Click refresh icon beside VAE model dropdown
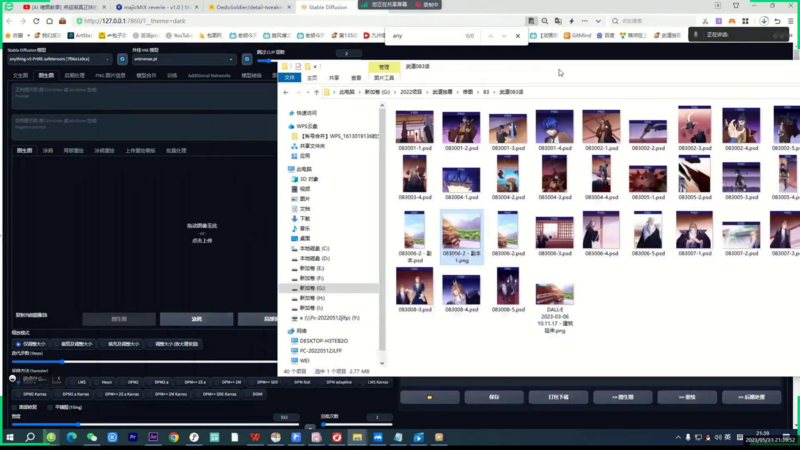Screen dimensions: 800x450 pos(247,59)
